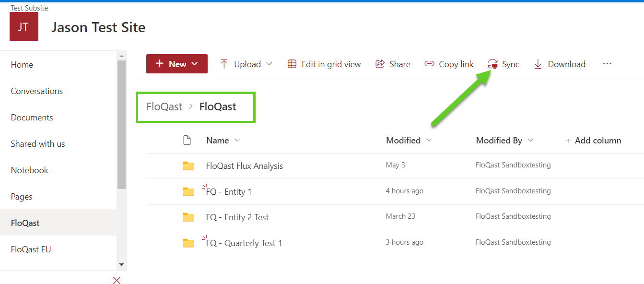The height and width of the screenshot is (284, 644).
Task: Click Modified By for FQ - Entity 2 Test
Action: [513, 216]
